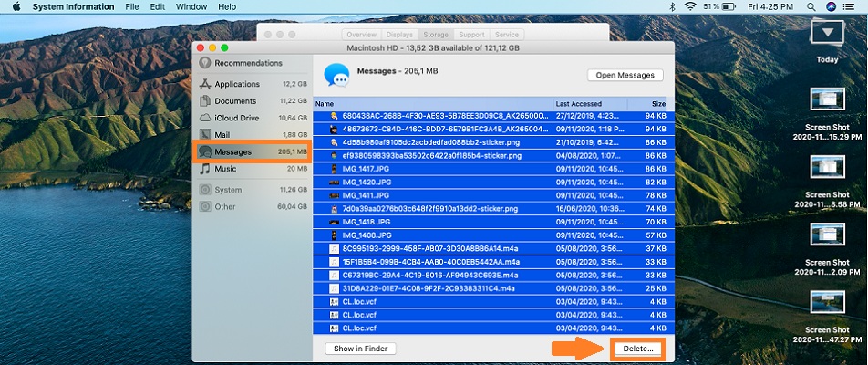The image size is (868, 365).
Task: Click the Messages app bubble icon
Action: pos(336,75)
